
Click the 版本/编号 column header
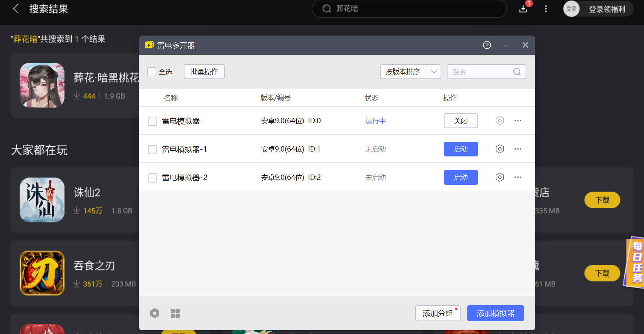276,98
